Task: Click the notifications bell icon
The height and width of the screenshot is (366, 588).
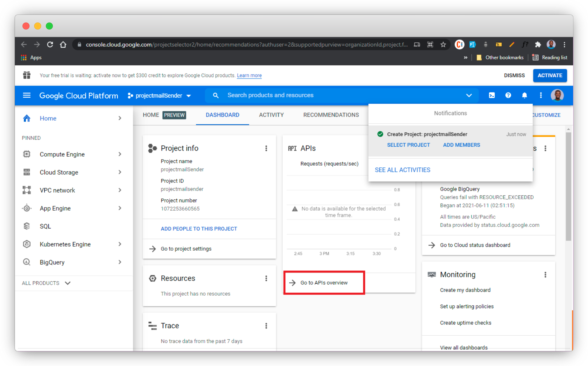Action: point(525,96)
